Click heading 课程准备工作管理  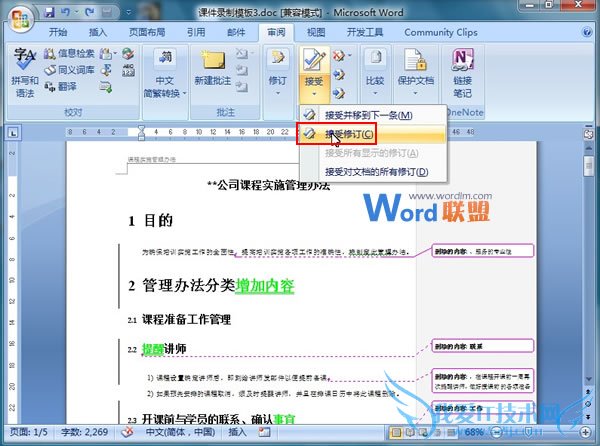[x=186, y=319]
